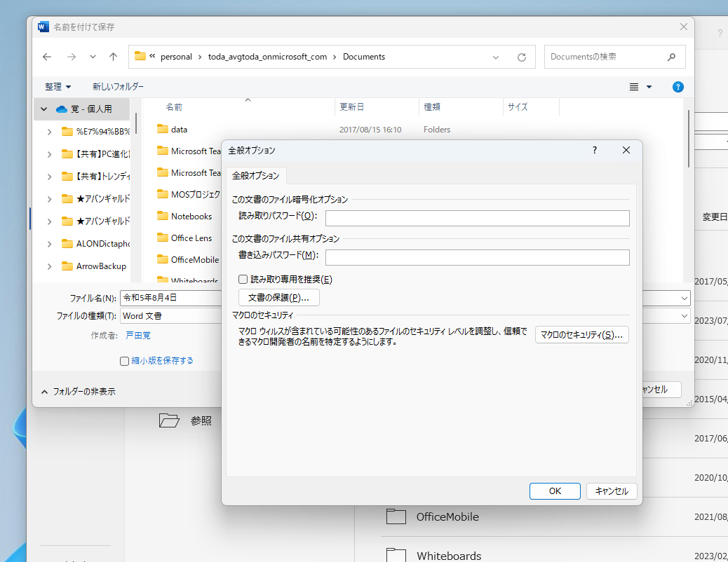This screenshot has width=728, height=562.
Task: Expand the 【共有】PC進化 folder node
Action: click(x=49, y=154)
